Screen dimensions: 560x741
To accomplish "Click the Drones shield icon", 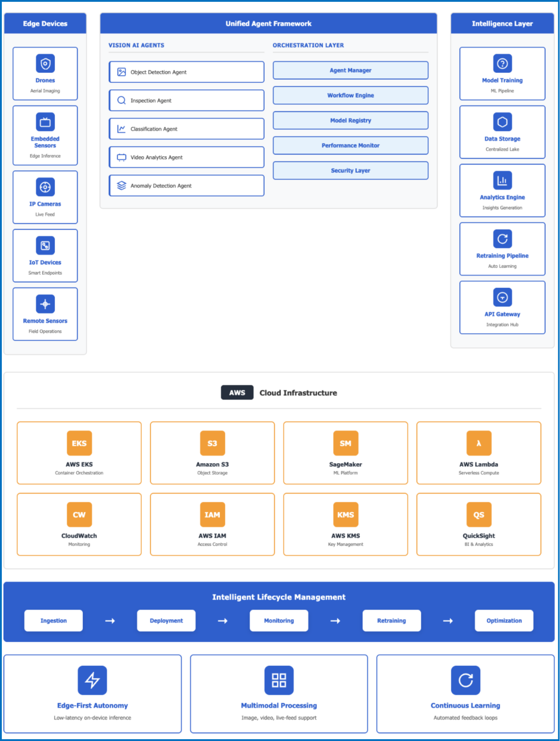I will 45,63.
